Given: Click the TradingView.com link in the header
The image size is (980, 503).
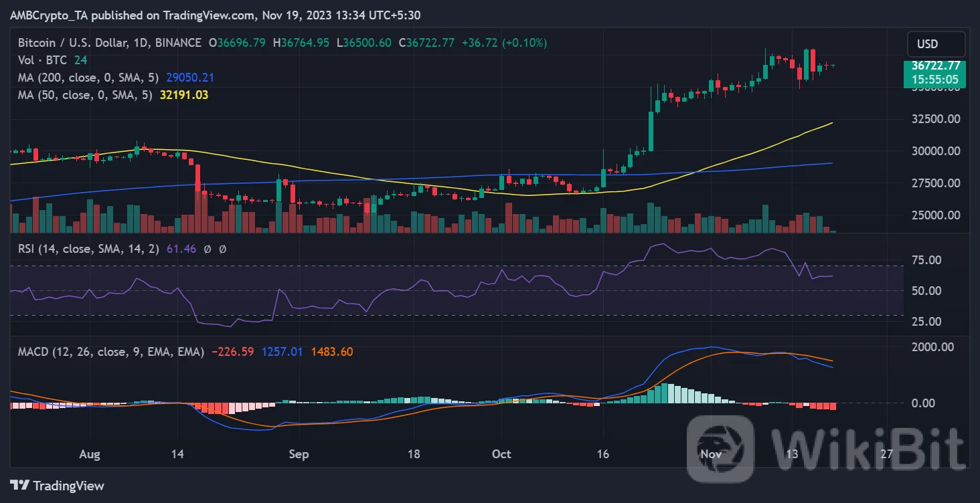Looking at the screenshot, I should (208, 14).
